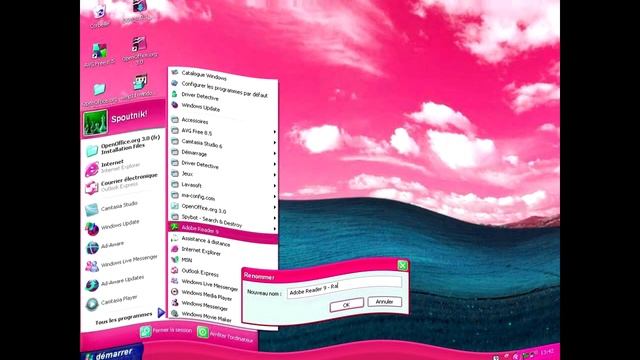
Task: Open Windows Update in left start menu column
Action: coord(113,226)
